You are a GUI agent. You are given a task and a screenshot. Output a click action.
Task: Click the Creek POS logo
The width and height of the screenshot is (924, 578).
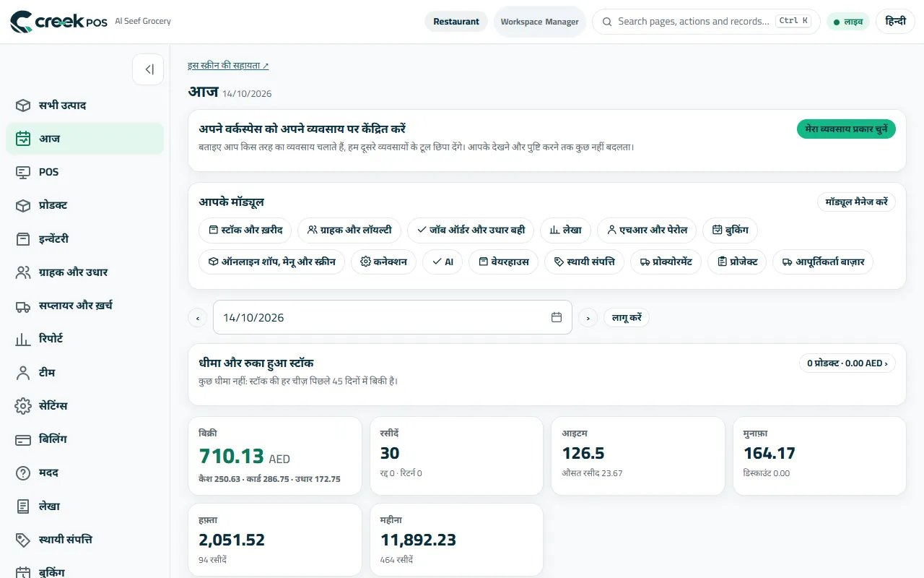pos(59,22)
